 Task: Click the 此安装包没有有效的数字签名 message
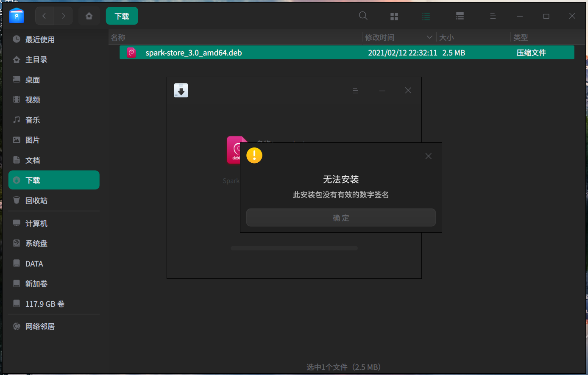tap(341, 195)
